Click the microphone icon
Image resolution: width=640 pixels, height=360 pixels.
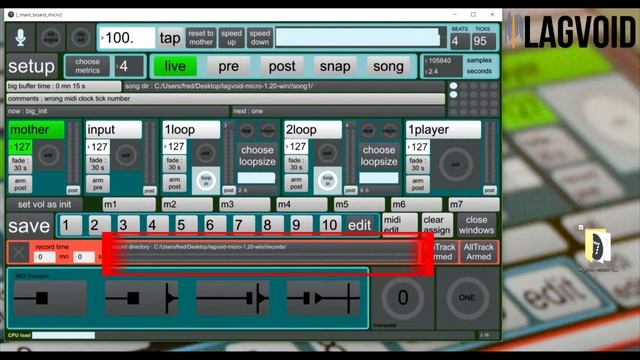(20, 37)
